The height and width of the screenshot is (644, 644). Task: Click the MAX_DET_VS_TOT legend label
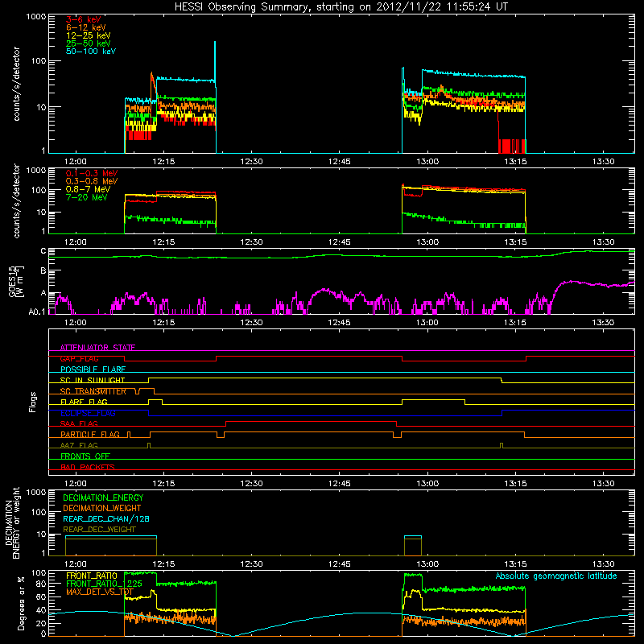[100, 592]
